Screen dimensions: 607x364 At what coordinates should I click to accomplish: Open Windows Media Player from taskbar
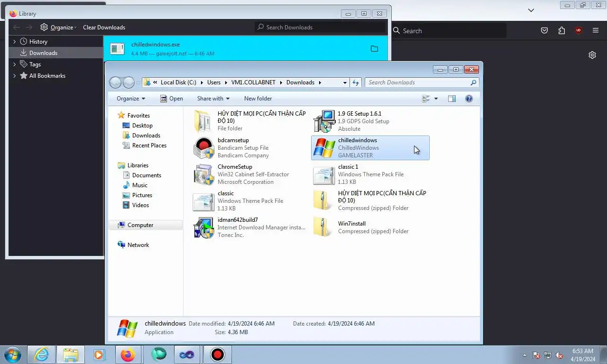99,355
